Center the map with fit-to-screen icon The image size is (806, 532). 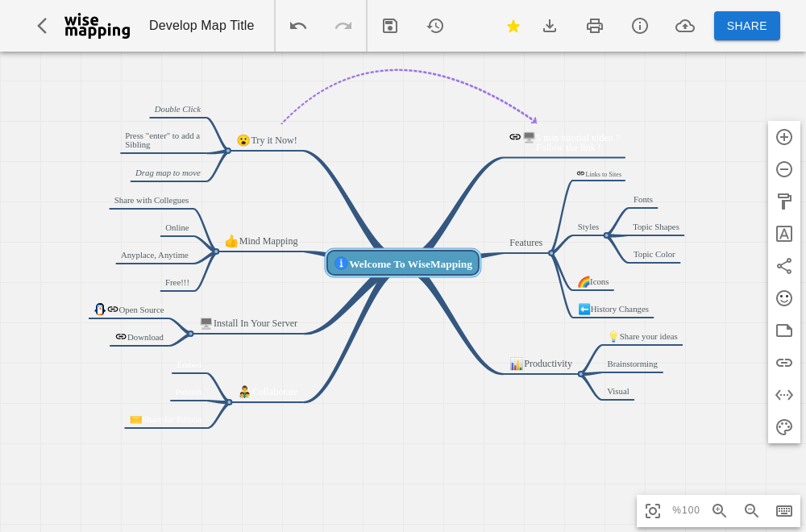click(x=653, y=511)
